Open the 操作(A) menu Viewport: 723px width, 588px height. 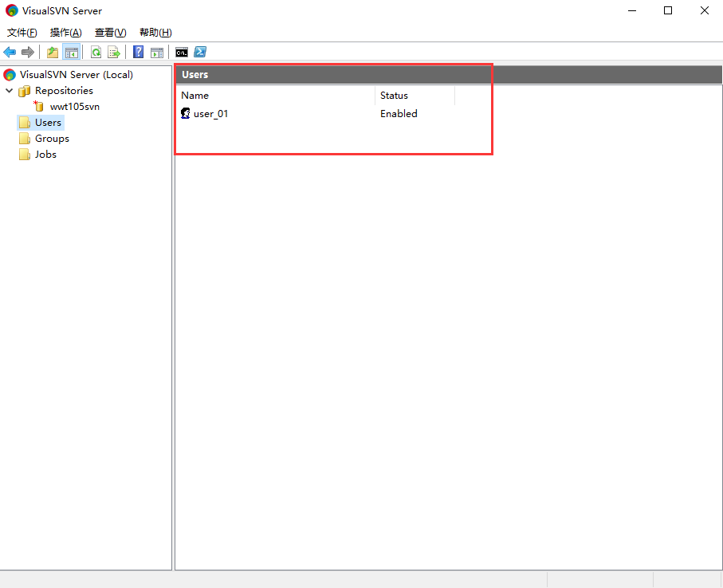(65, 33)
